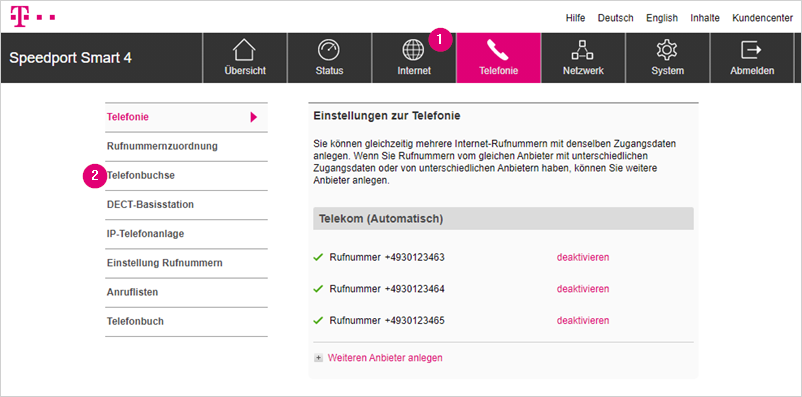Open the Hilfe link

[x=575, y=18]
